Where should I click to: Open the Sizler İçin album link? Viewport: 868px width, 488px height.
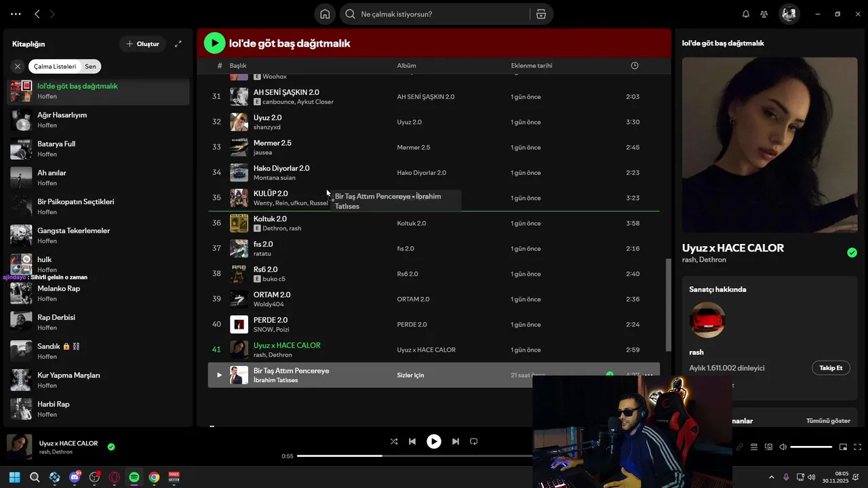click(410, 375)
